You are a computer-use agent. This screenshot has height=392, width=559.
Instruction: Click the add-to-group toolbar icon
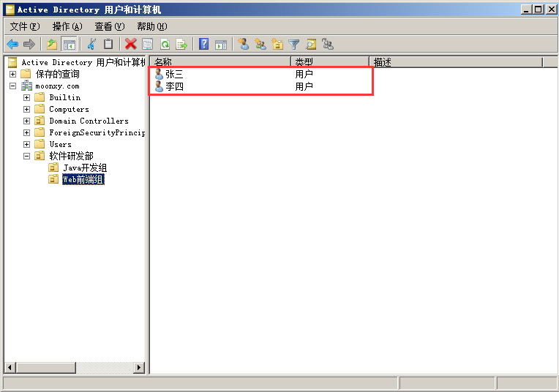pyautogui.click(x=328, y=45)
